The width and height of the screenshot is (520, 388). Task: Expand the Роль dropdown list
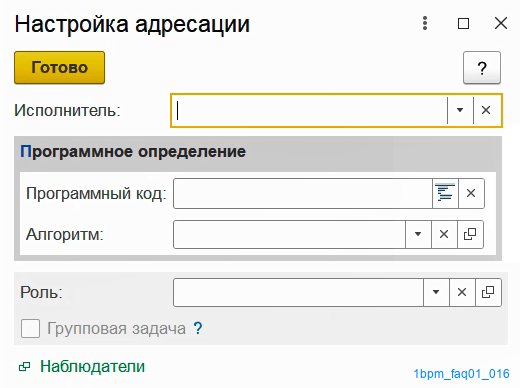(436, 292)
